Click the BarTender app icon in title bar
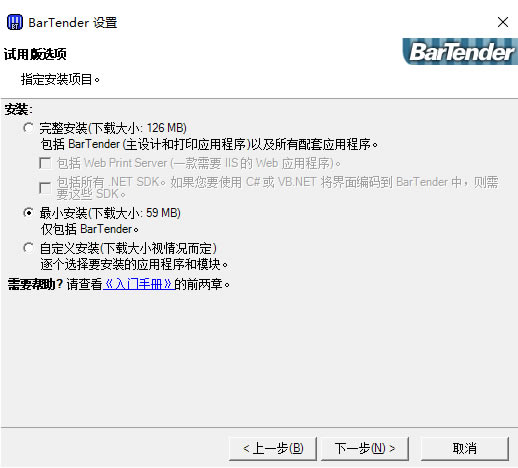This screenshot has width=518, height=468. pyautogui.click(x=15, y=22)
